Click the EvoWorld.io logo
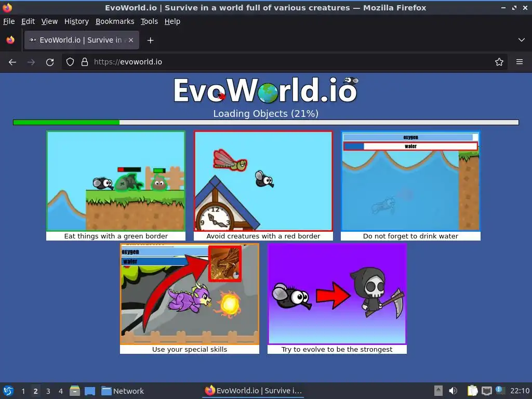The image size is (532, 399). point(265,90)
